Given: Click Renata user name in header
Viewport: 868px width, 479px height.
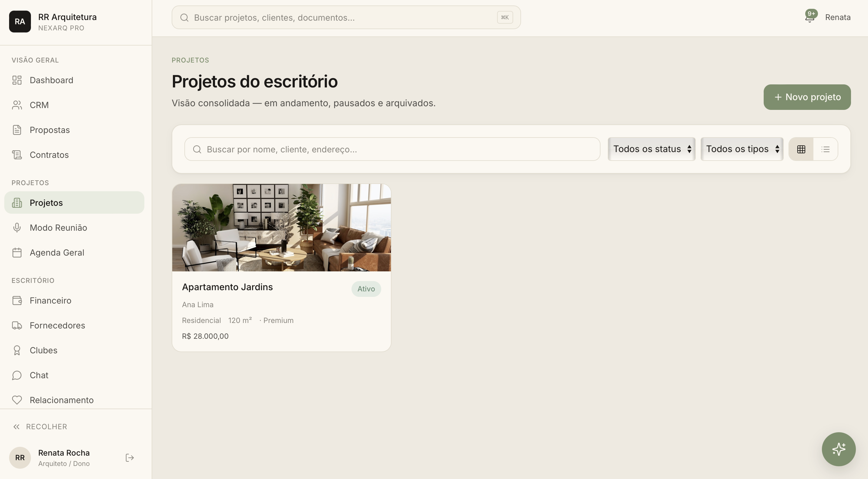Looking at the screenshot, I should tap(838, 17).
